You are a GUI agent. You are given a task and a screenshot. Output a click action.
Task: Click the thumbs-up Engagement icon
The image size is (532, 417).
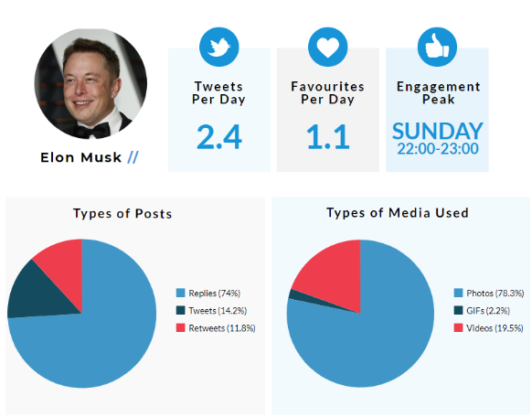437,47
